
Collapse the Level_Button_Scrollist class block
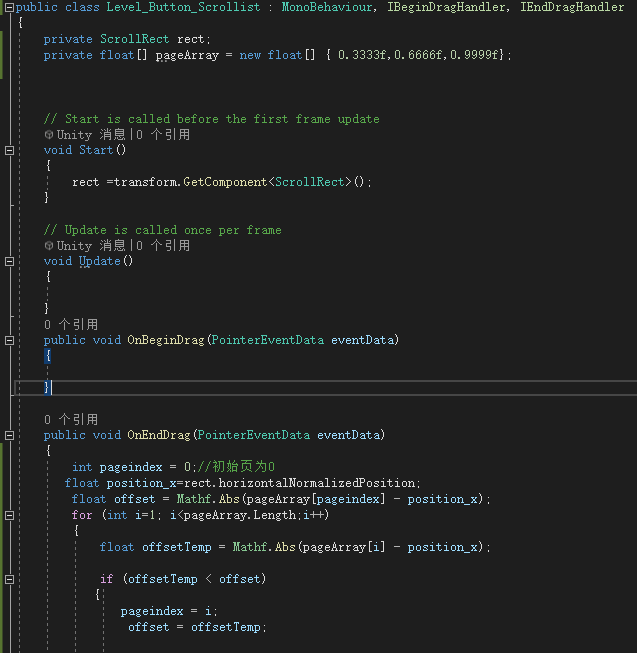[x=9, y=7]
